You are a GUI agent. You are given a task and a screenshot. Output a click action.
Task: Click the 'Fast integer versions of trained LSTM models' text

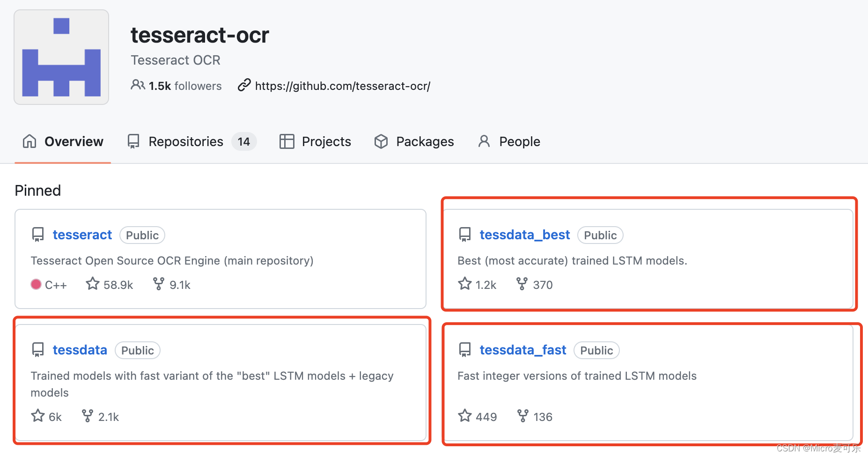point(577,376)
